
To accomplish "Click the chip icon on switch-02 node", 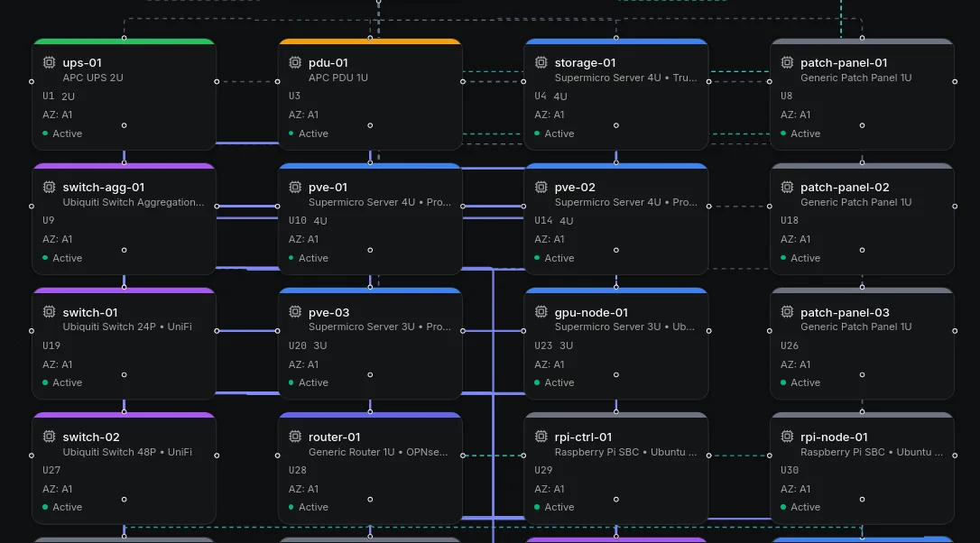I will [x=49, y=437].
